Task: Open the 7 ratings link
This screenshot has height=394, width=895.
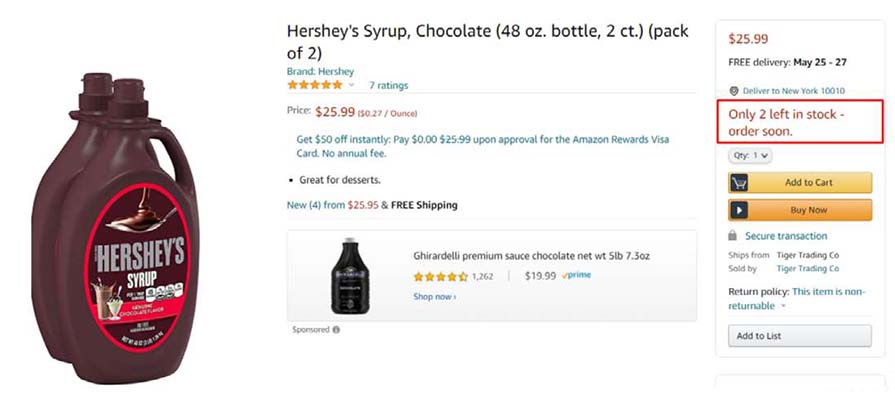Action: click(x=388, y=86)
